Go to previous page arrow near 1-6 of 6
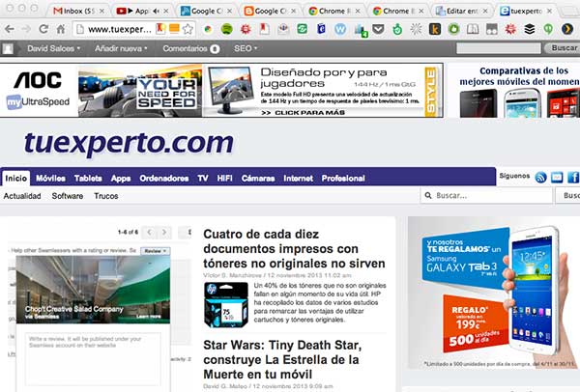Viewport: 580px width, 392px height. [150, 233]
